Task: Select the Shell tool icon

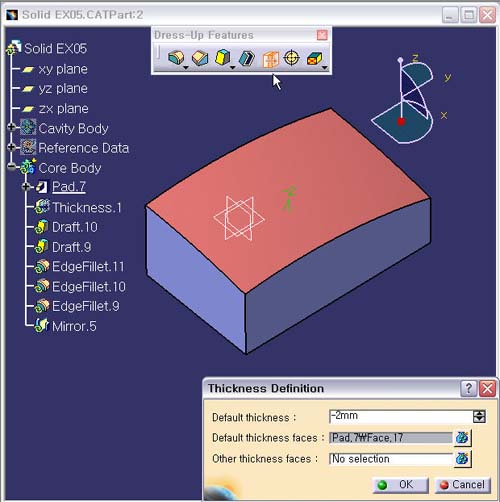Action: (x=247, y=58)
